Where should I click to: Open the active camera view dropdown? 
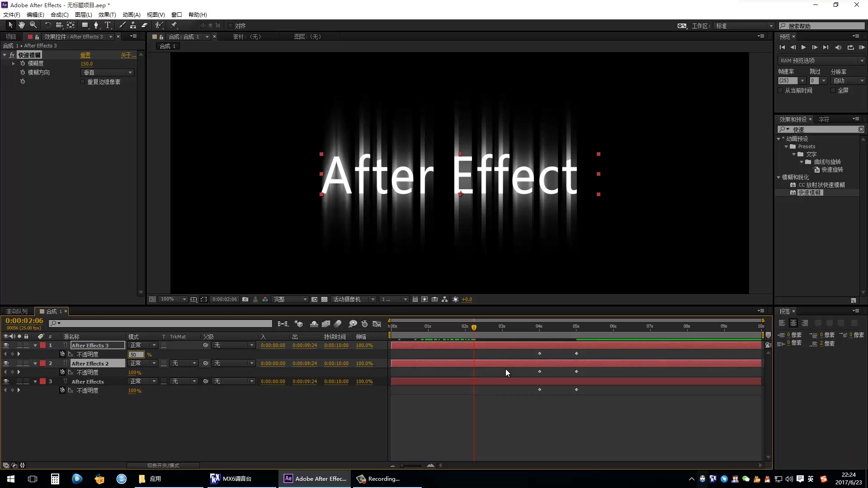click(354, 299)
